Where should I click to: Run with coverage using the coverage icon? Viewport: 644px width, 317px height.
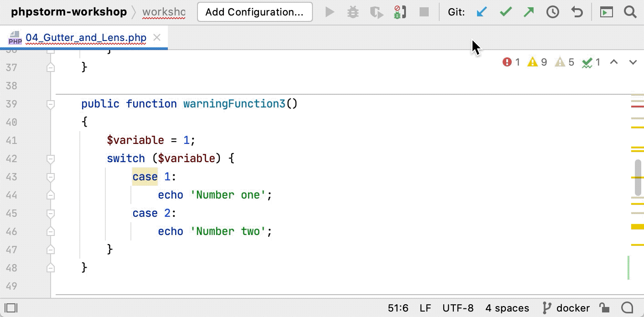[376, 12]
